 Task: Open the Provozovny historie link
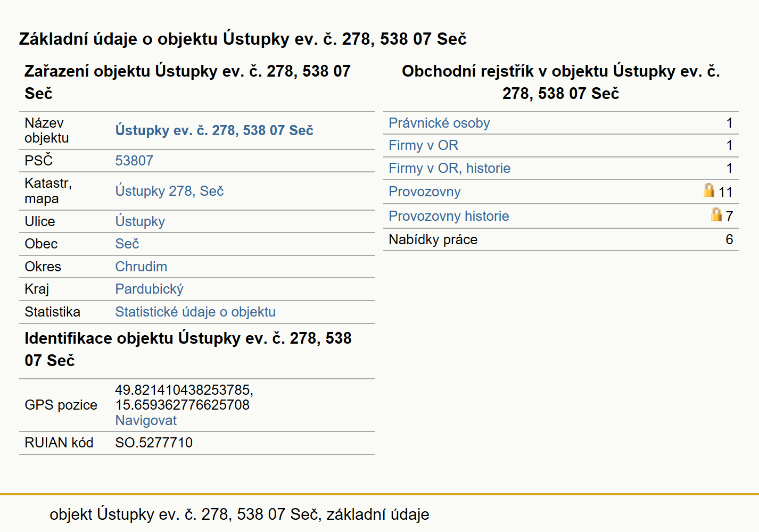click(x=449, y=216)
